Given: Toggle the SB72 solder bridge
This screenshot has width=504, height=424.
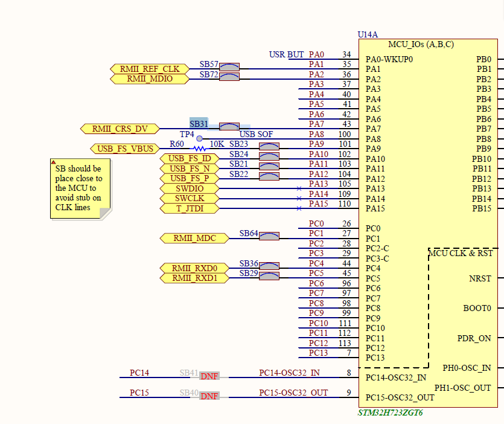Looking at the screenshot, I should tap(229, 75).
